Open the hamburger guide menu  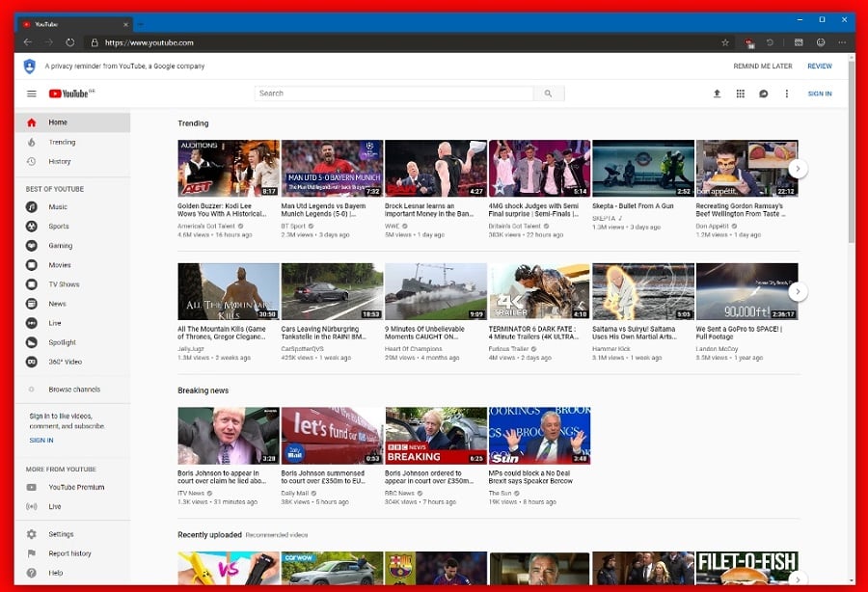(x=32, y=94)
